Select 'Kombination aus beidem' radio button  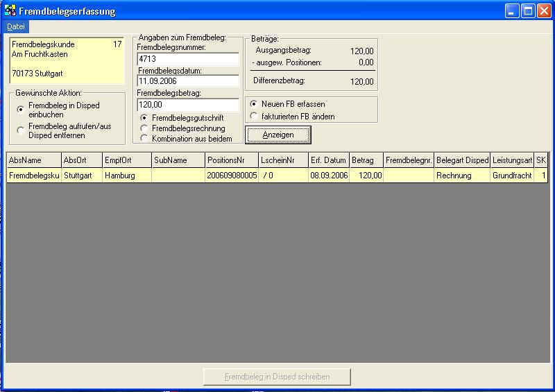coord(144,138)
